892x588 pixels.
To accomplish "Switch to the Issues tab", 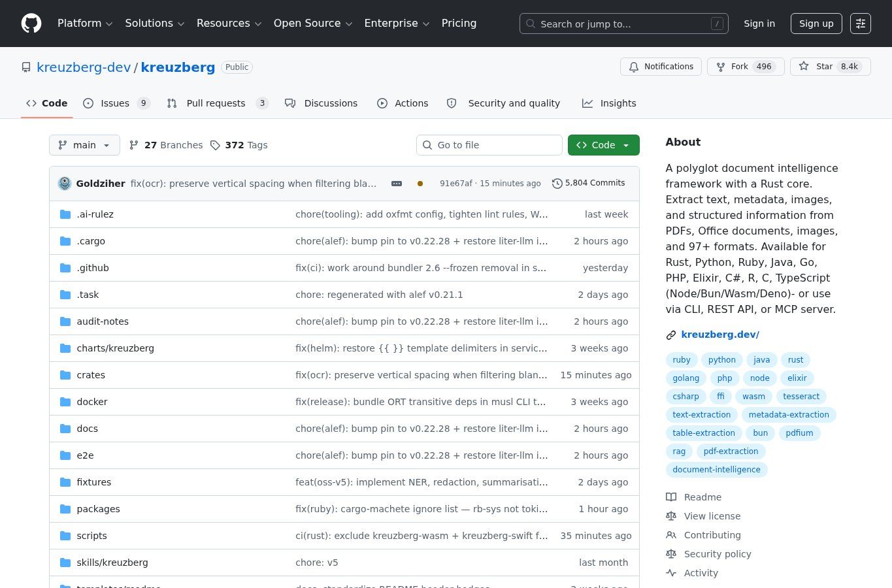I will 116,103.
